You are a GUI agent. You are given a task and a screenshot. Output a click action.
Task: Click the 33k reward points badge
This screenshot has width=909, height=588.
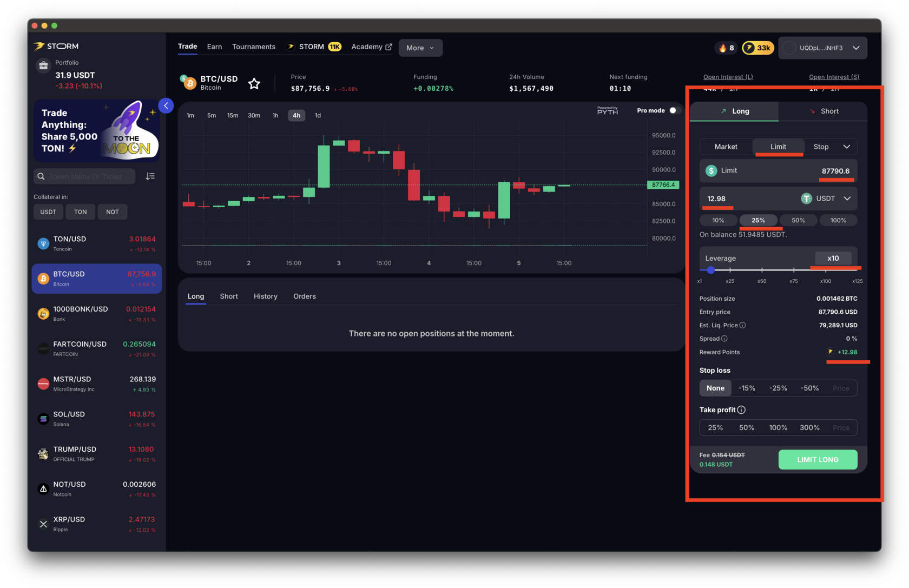(x=757, y=48)
